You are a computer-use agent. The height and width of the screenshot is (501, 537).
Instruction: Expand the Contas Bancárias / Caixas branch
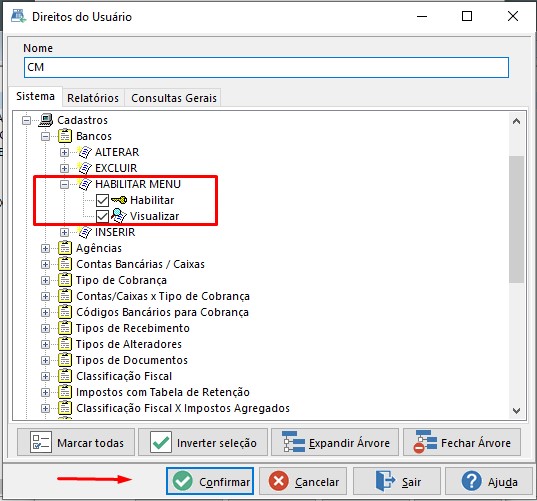tap(45, 264)
